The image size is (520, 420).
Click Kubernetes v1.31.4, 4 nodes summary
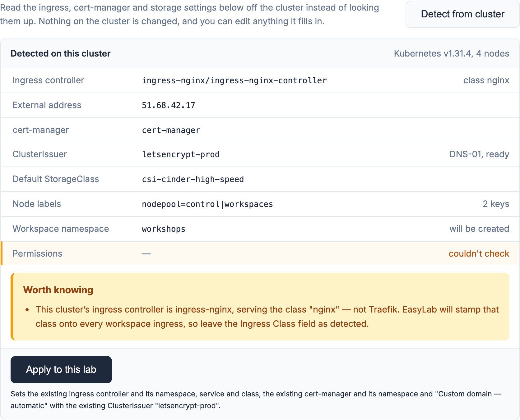pos(452,53)
